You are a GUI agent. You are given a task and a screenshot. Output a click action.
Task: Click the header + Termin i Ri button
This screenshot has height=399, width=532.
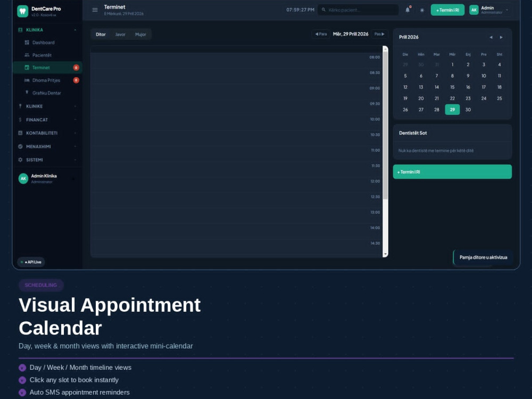click(x=447, y=10)
